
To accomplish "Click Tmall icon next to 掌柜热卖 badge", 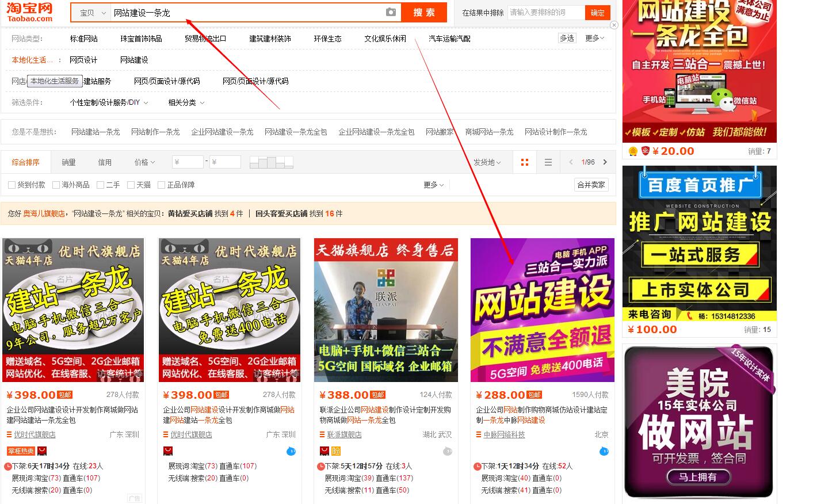I will pyautogui.click(x=42, y=451).
